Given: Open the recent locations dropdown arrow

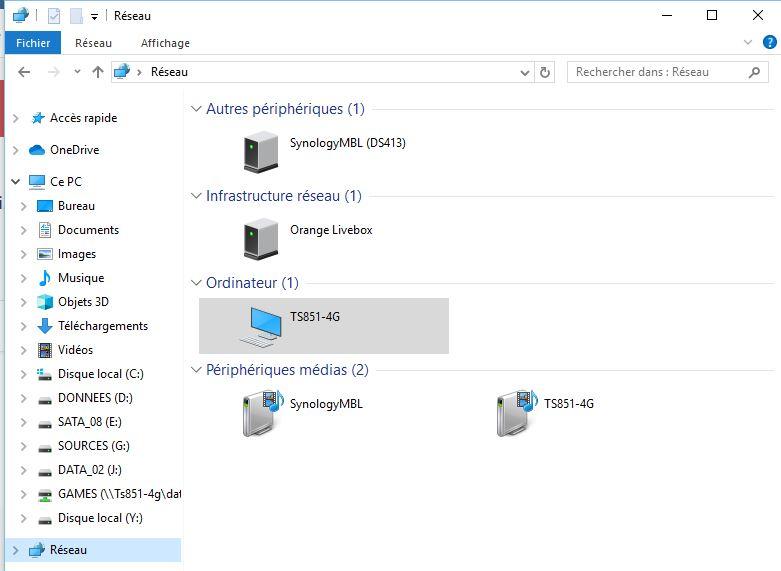Looking at the screenshot, I should pos(77,72).
